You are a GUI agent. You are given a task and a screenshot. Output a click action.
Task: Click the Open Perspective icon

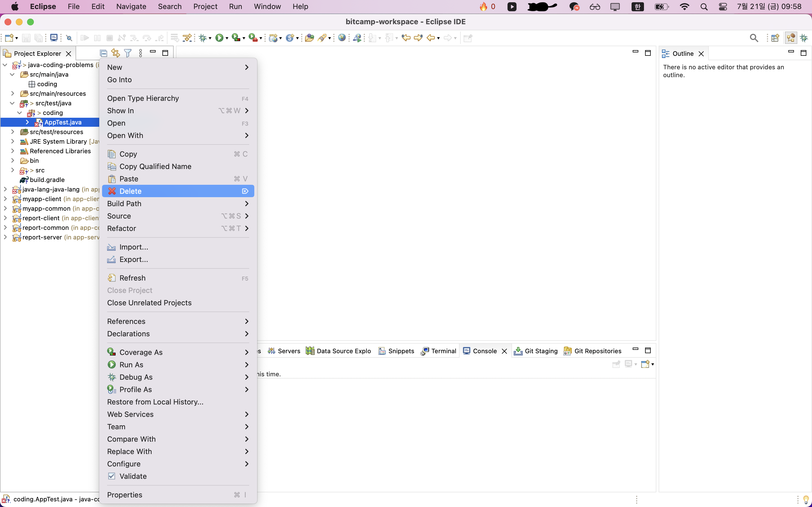pos(775,38)
